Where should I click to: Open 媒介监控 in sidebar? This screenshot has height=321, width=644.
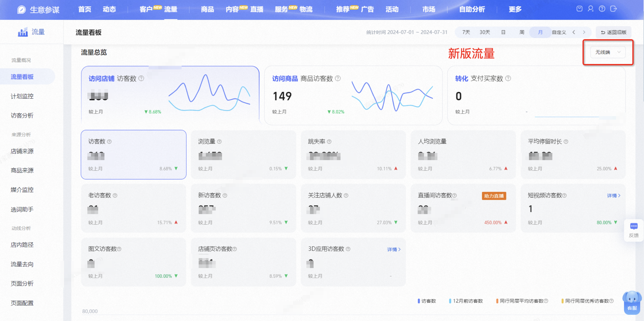(x=22, y=190)
